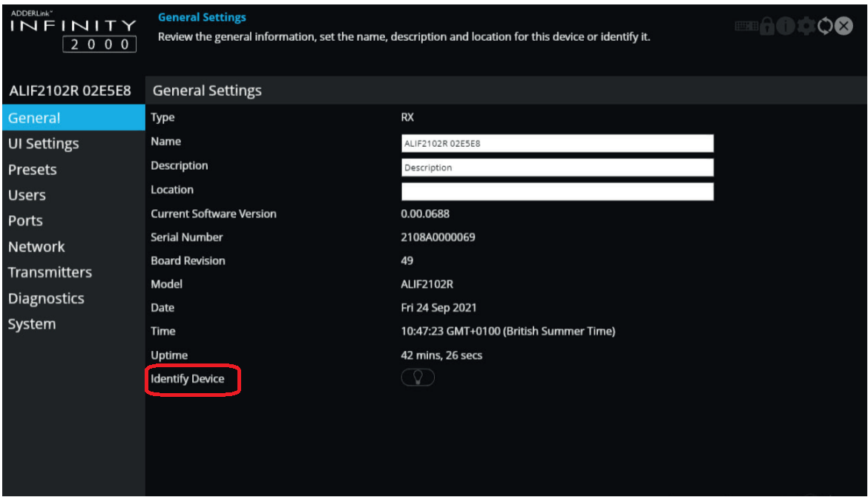Click the Board Revision label
The image size is (868, 497).
(x=188, y=260)
